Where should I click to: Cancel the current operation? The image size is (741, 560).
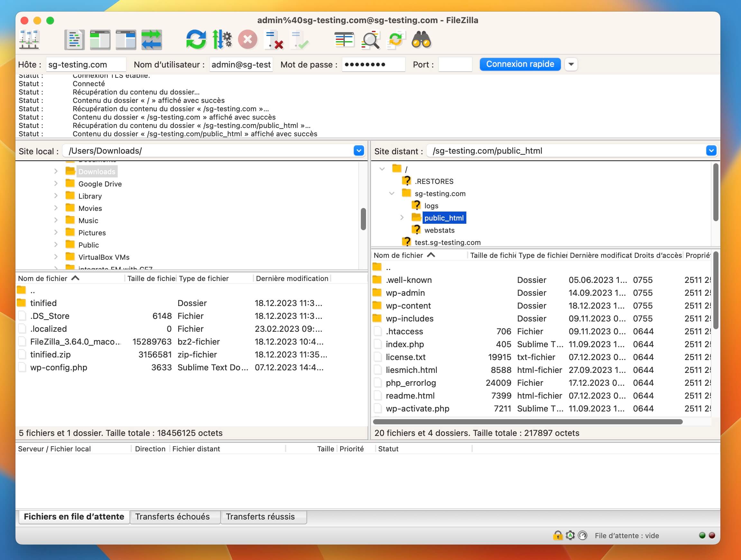click(x=248, y=40)
